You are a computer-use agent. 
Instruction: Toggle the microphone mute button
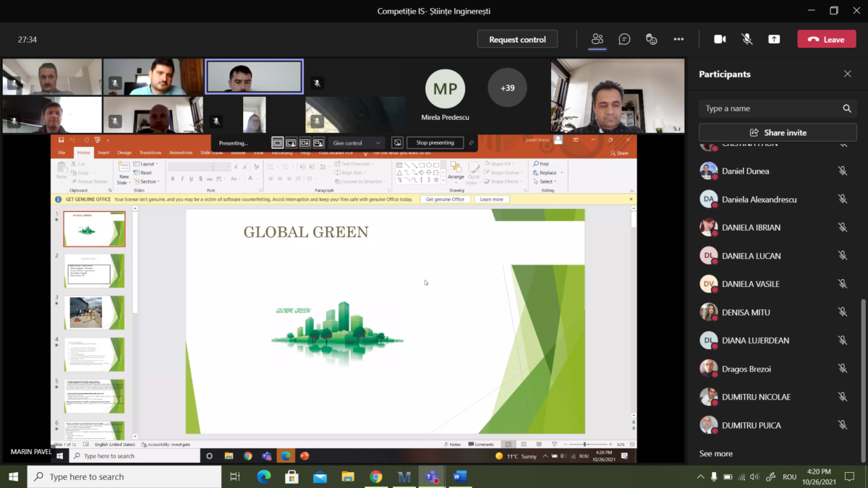747,39
